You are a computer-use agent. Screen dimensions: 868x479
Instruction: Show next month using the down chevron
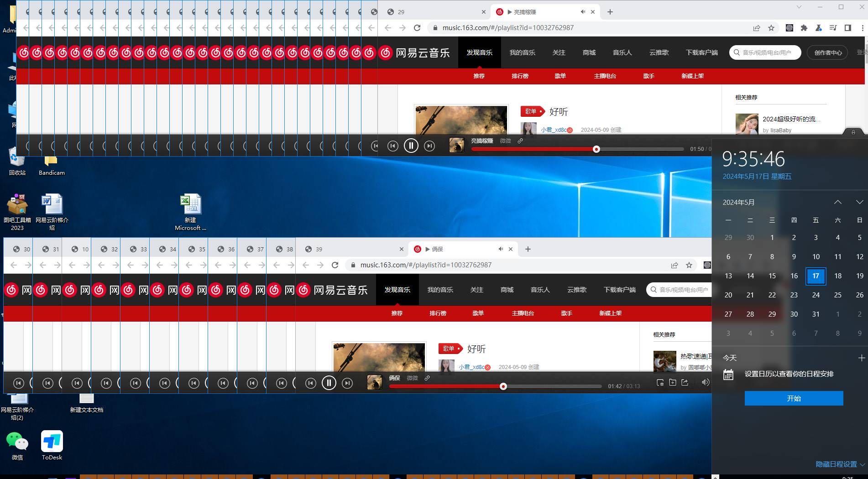click(860, 202)
